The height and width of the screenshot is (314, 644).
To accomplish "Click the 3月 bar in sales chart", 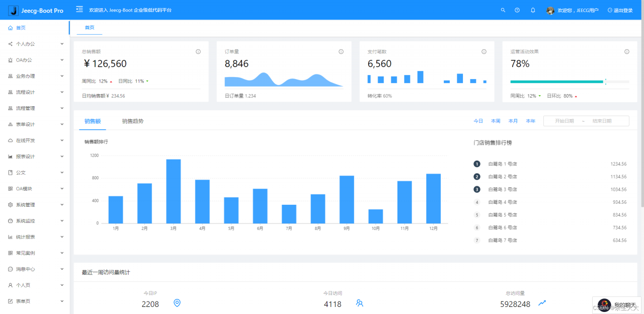I will tap(174, 191).
